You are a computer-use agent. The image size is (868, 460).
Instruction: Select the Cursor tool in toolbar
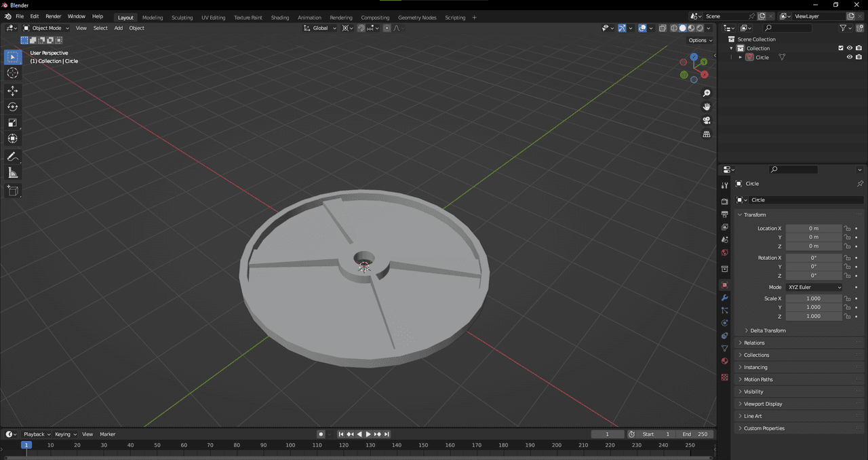pos(13,73)
